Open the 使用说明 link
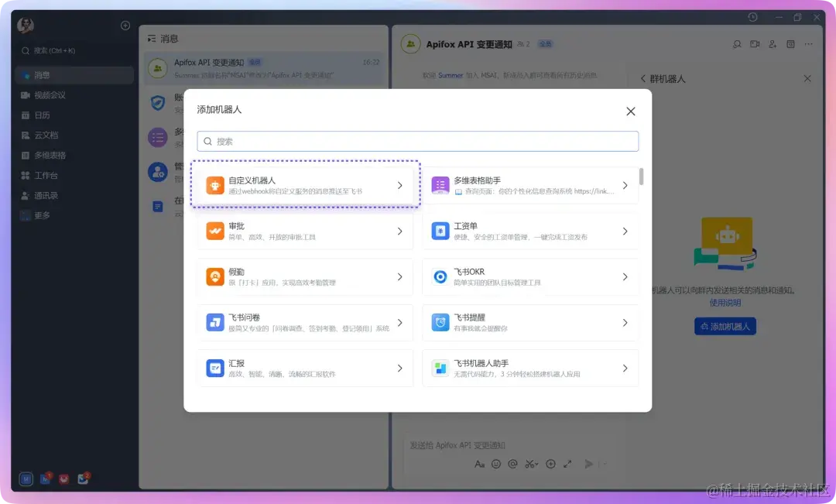Viewport: 836px width, 504px height. (725, 303)
